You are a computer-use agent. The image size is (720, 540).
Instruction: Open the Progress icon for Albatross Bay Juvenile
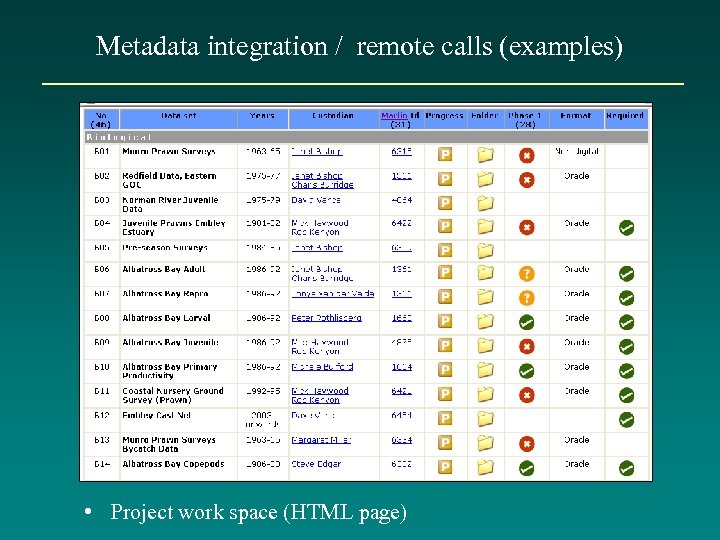[x=444, y=345]
